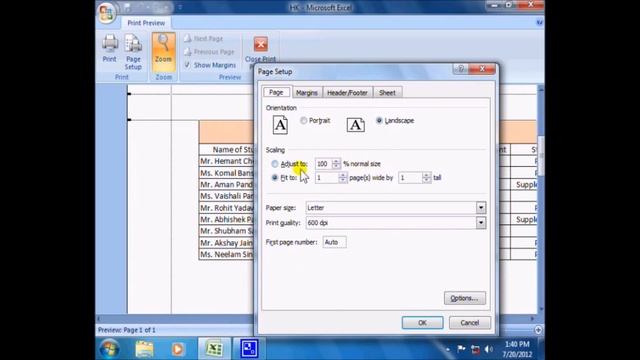Click the Options... button
Screen dimensions: 640x360
pyautogui.click(x=464, y=298)
